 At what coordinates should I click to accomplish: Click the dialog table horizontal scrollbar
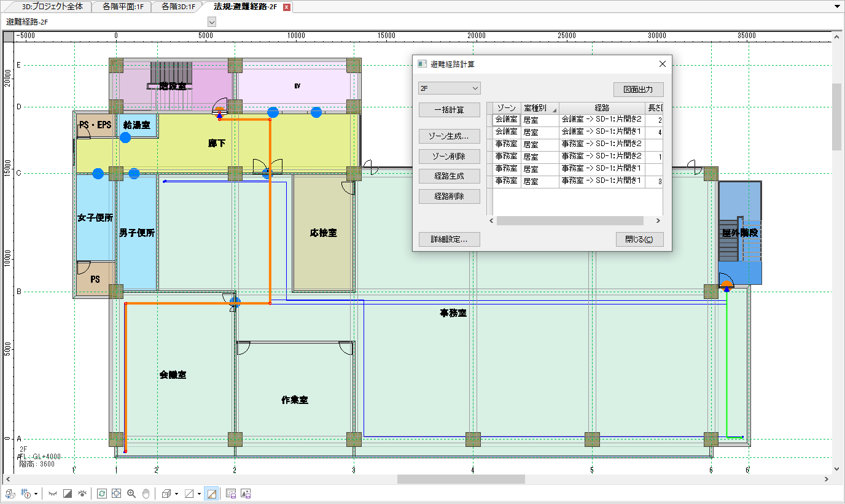pos(569,220)
